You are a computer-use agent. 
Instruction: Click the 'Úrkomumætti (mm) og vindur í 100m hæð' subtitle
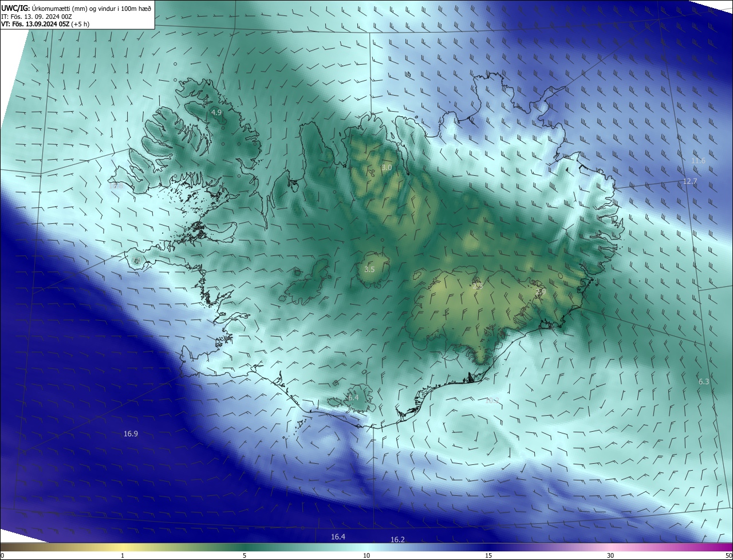click(92, 8)
